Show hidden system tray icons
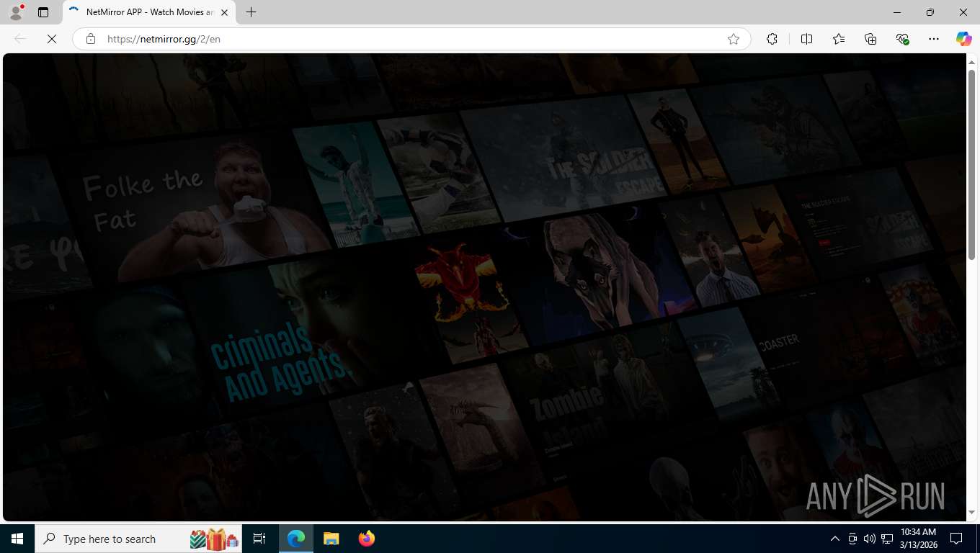980x553 pixels. [x=834, y=539]
